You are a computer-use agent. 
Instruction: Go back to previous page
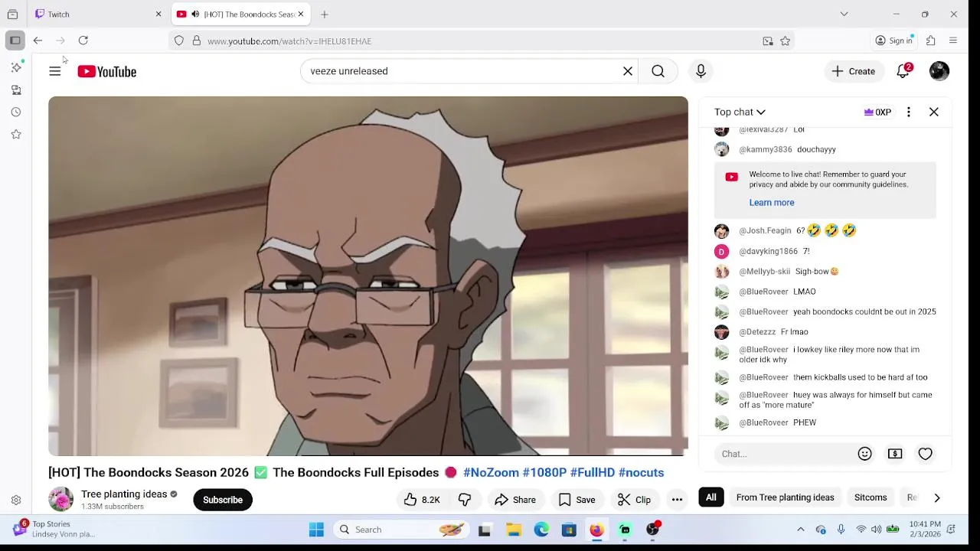pos(38,41)
